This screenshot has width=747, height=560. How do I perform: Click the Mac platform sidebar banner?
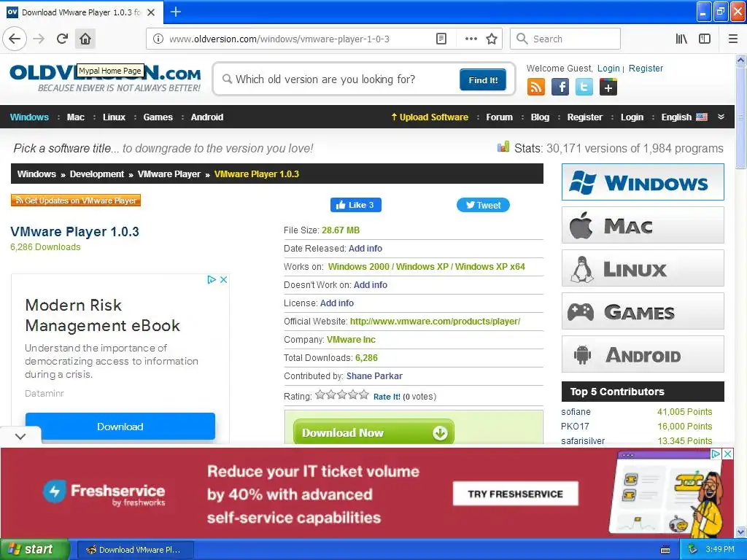pyautogui.click(x=643, y=225)
